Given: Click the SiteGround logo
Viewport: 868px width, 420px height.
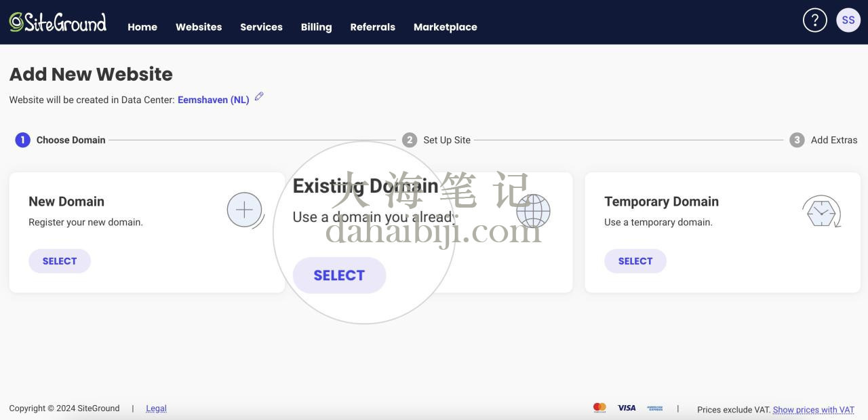Looking at the screenshot, I should (x=58, y=22).
